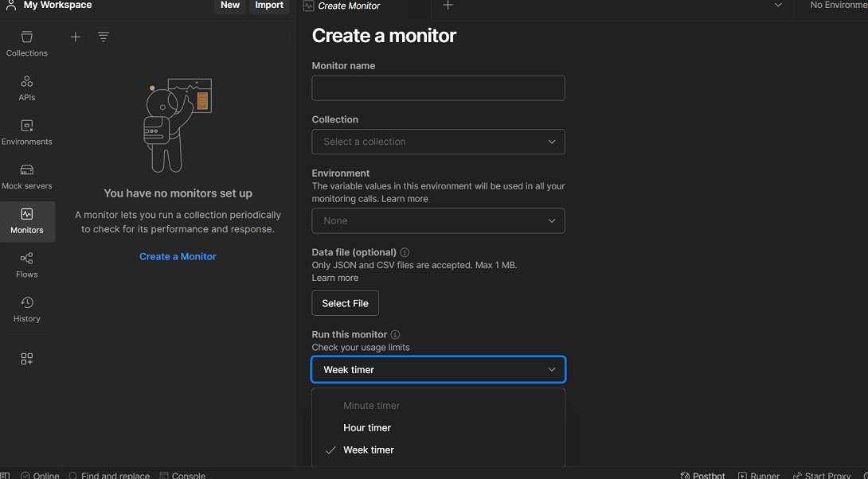The image size is (868, 479).
Task: Click the Import button
Action: [x=269, y=6]
